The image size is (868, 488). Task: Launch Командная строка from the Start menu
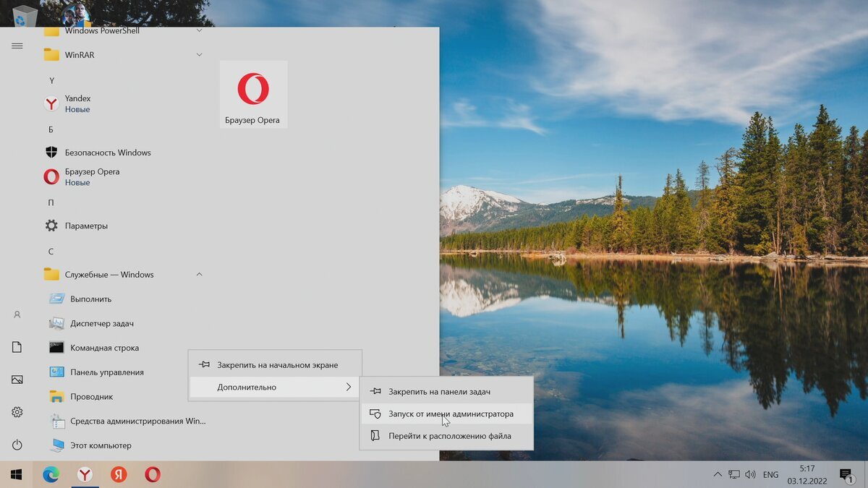pos(96,348)
